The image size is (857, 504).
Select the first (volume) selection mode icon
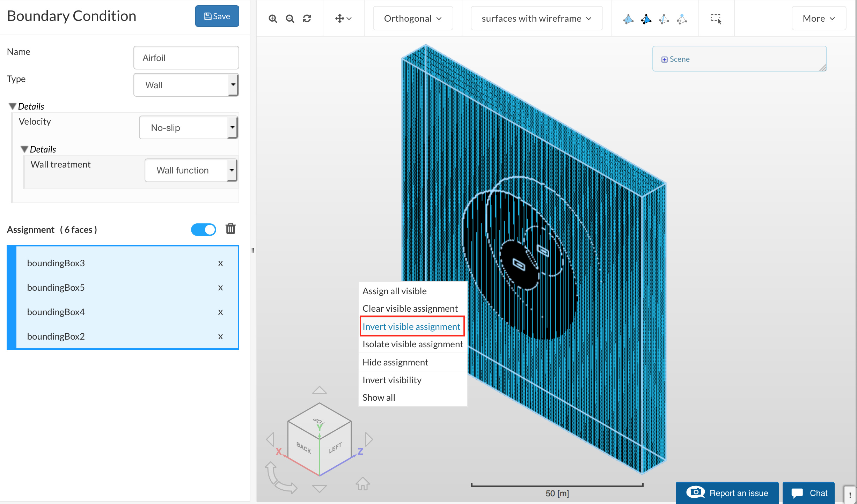[x=628, y=19]
